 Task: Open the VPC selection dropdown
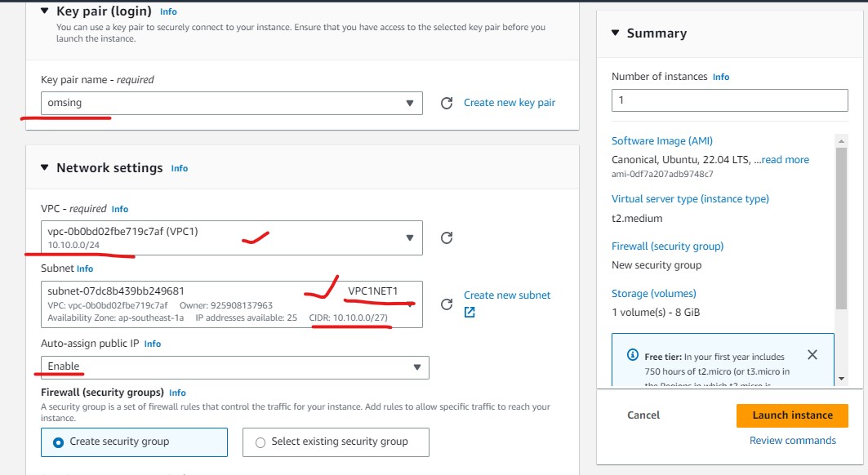coord(232,237)
